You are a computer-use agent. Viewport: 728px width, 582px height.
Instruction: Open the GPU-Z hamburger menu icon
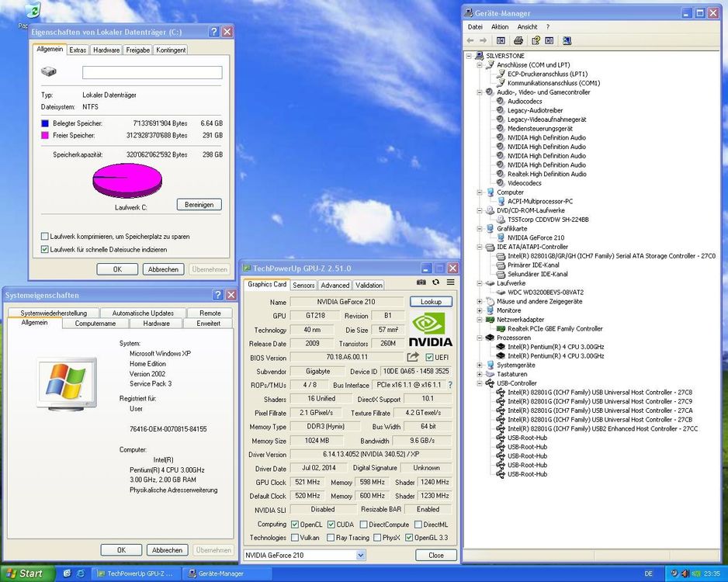coord(451,282)
